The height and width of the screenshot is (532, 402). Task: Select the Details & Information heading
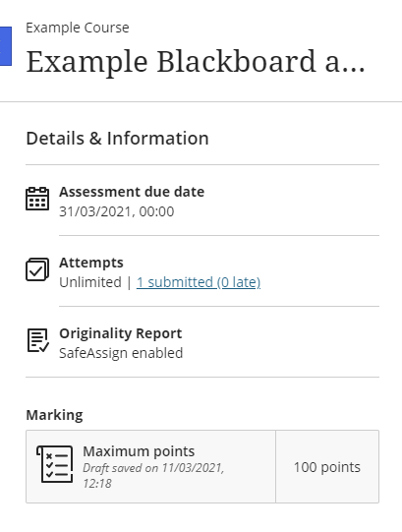click(117, 139)
